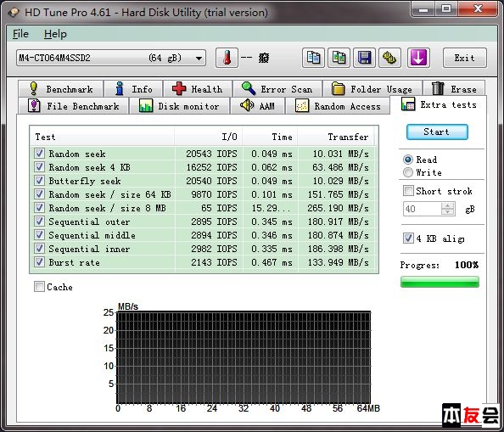Open options via the gears icon
The height and width of the screenshot is (432, 504).
tap(389, 58)
